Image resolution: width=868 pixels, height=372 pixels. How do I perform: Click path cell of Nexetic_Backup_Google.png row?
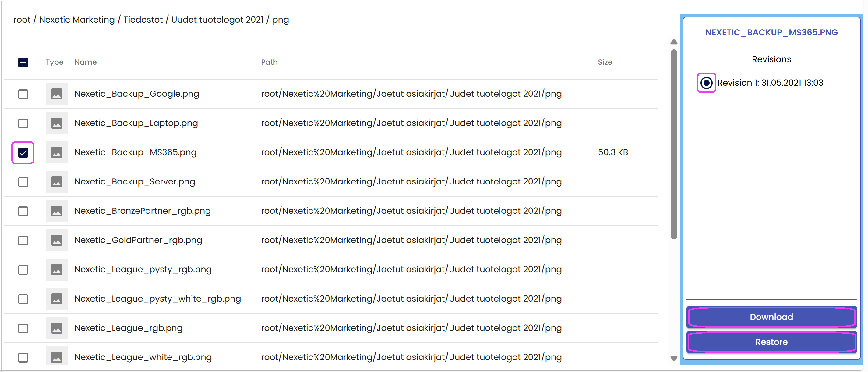tap(411, 94)
